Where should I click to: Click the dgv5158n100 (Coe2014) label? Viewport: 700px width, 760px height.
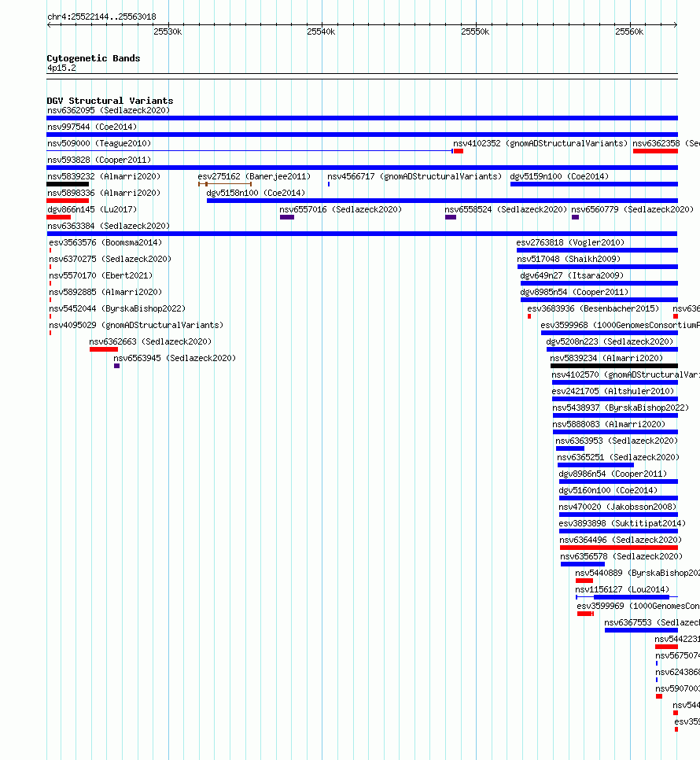[256, 193]
